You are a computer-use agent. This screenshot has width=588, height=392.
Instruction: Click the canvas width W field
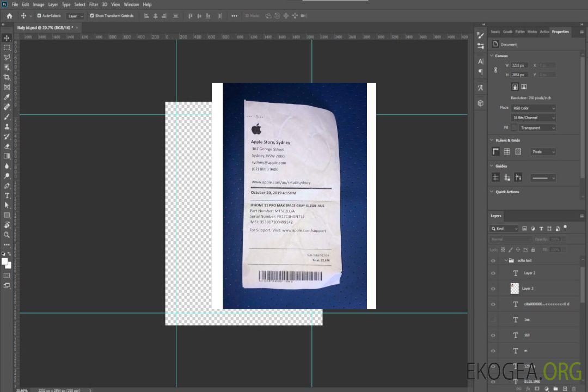coord(519,65)
